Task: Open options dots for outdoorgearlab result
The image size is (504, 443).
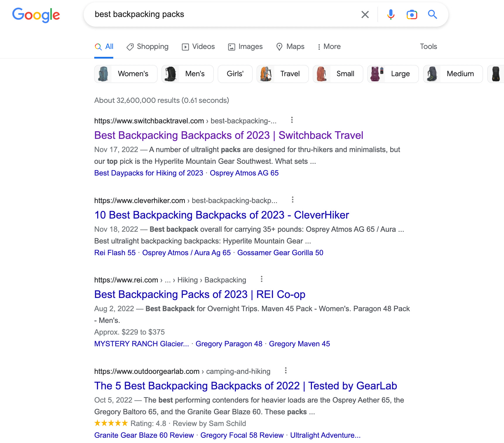Action: click(286, 370)
